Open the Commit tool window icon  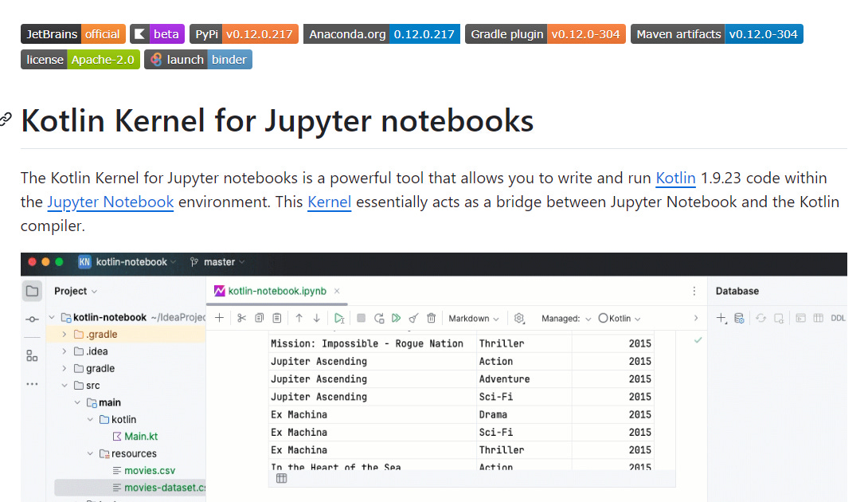pyautogui.click(x=32, y=320)
